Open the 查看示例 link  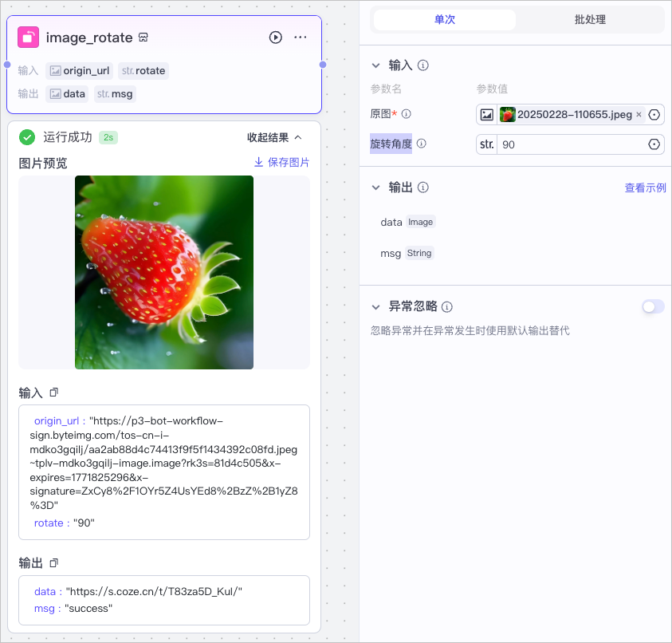(x=645, y=188)
